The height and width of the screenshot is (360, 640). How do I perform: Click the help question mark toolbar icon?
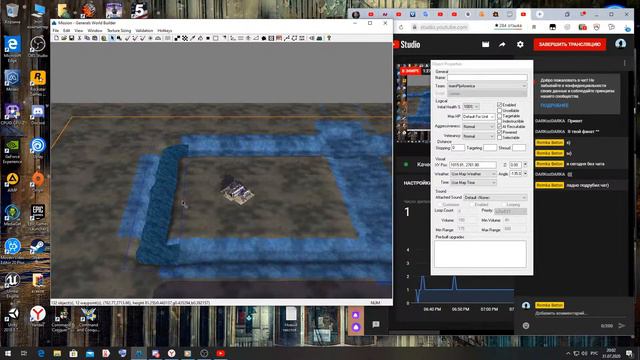329,38
